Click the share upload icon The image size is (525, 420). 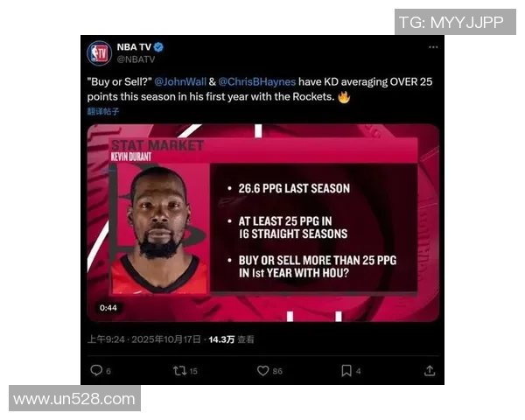[430, 371]
